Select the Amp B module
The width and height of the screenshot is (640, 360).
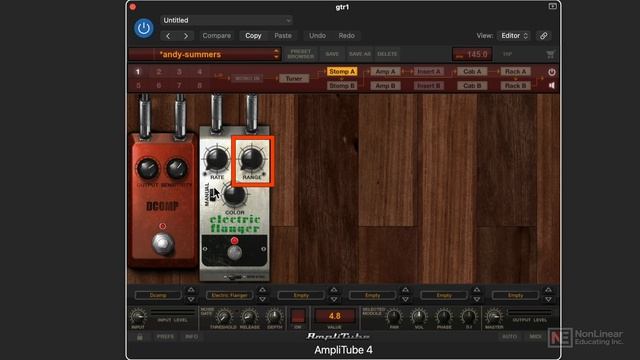click(385, 86)
